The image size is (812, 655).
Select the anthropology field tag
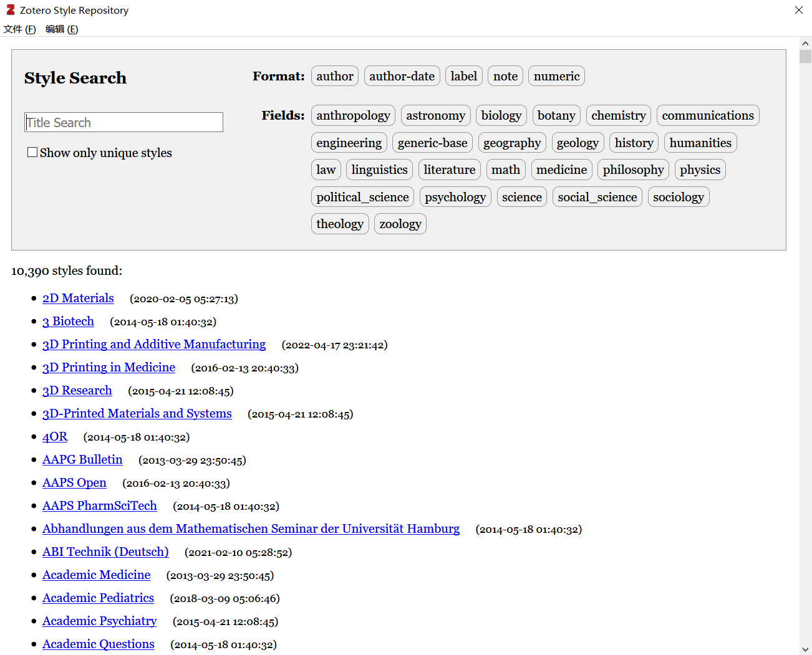[x=353, y=115]
